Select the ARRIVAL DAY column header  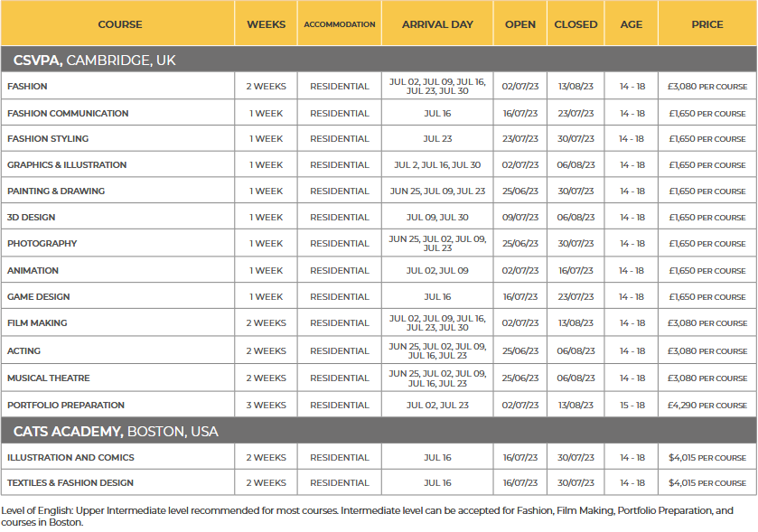437,24
